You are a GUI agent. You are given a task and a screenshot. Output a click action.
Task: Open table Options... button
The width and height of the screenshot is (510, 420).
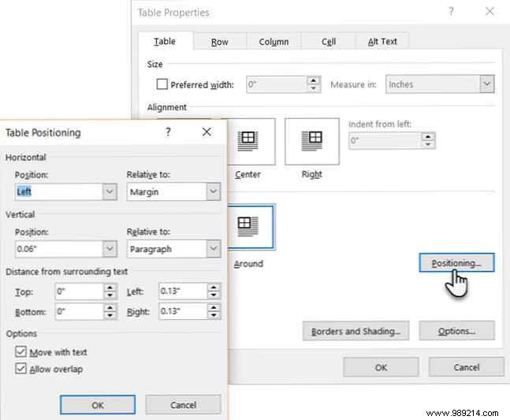click(456, 331)
